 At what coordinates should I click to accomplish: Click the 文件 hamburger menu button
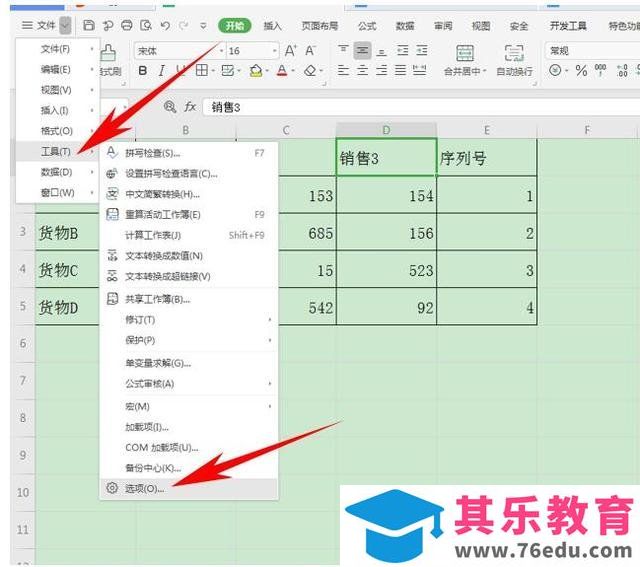click(x=38, y=25)
